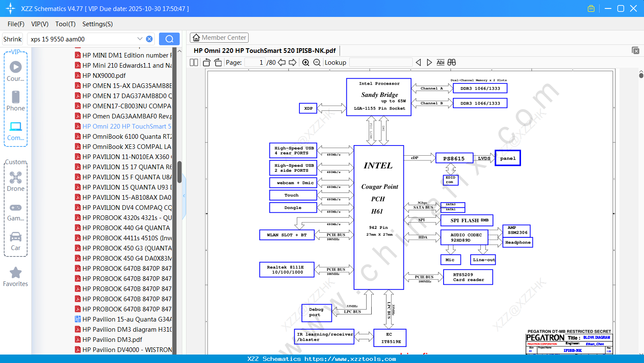Go to previous page arrow

tap(282, 63)
